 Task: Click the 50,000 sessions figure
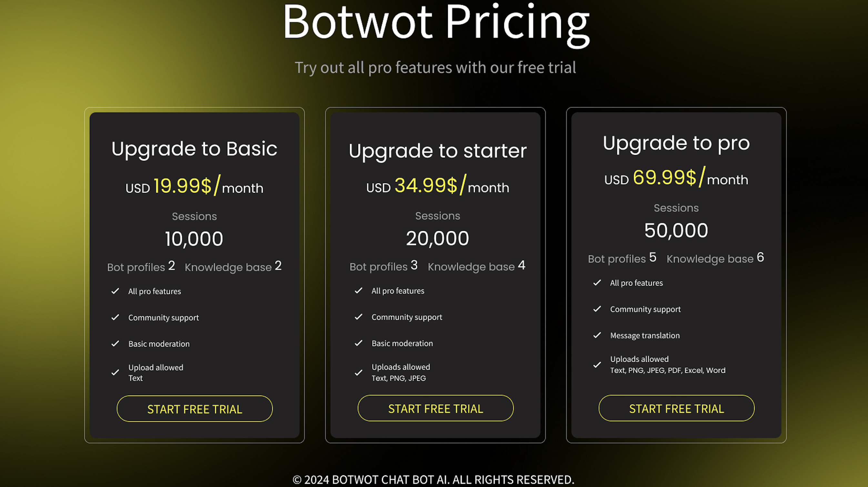tap(676, 231)
